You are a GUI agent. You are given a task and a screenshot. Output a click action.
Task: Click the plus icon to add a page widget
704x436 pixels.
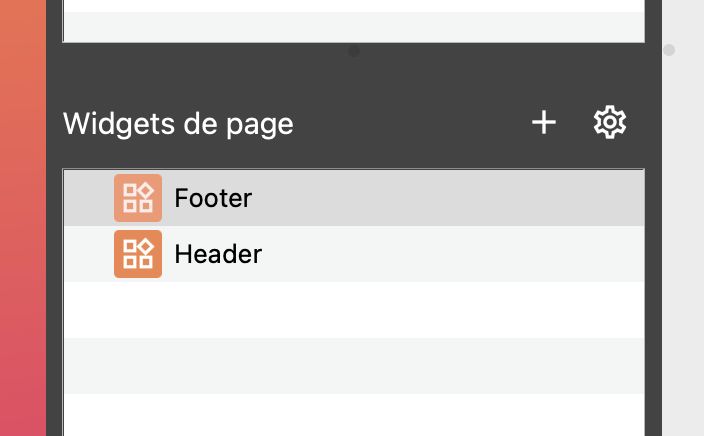pyautogui.click(x=543, y=123)
